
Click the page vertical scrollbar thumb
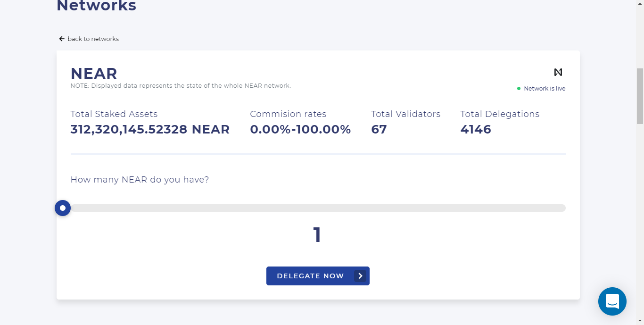click(640, 96)
